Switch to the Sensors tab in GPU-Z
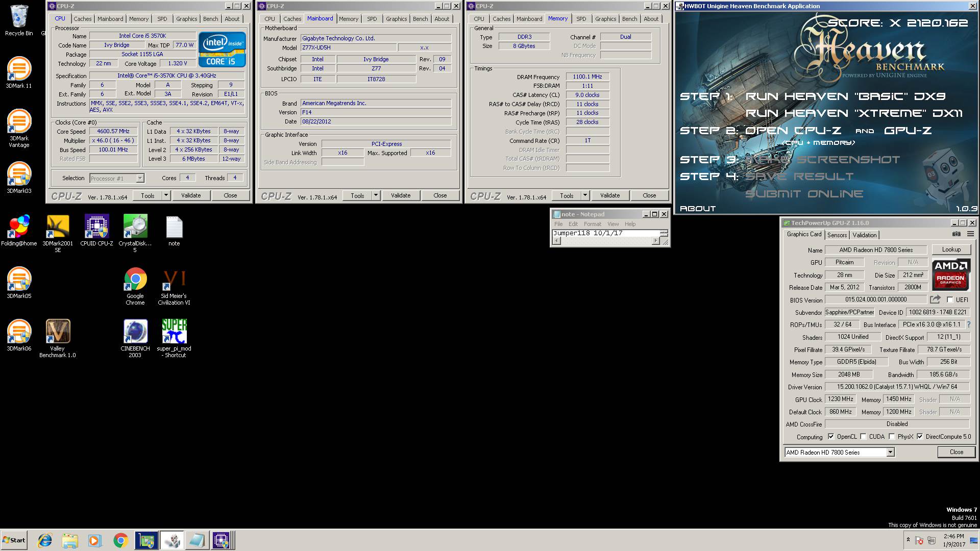 [837, 235]
